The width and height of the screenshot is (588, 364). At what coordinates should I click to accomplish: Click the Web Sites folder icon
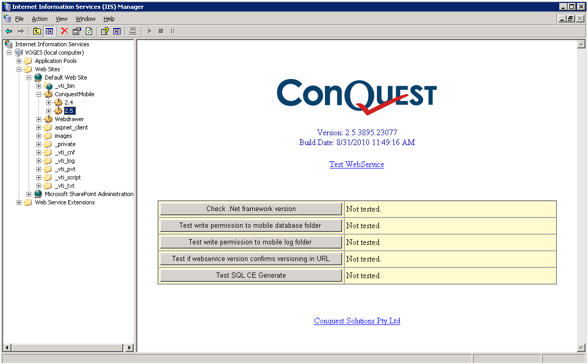tap(29, 69)
